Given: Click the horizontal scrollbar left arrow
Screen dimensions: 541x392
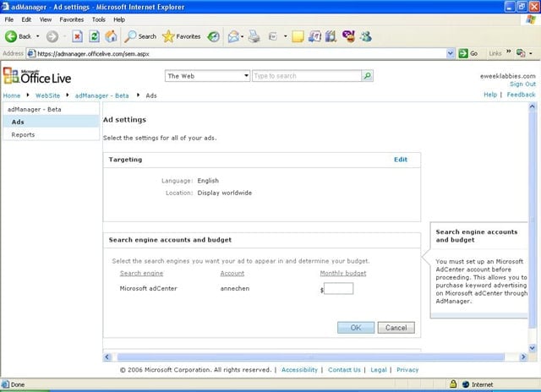Looking at the screenshot, I should tap(107, 357).
